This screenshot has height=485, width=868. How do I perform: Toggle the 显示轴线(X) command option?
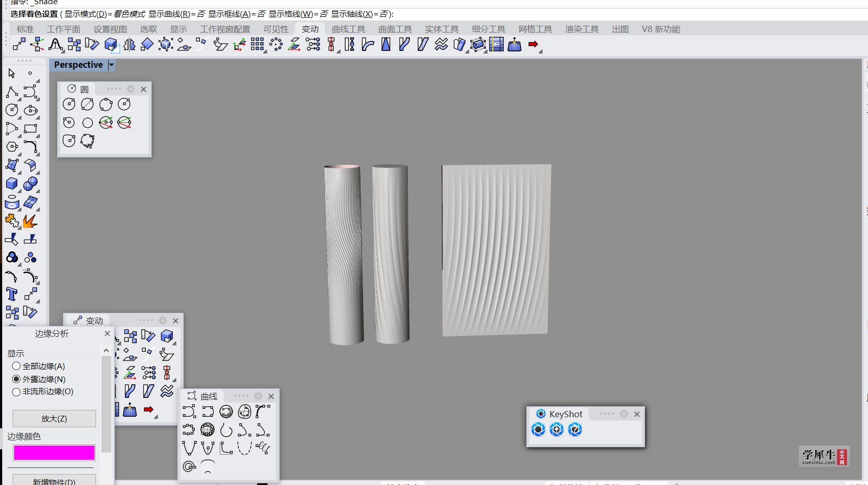(x=359, y=14)
